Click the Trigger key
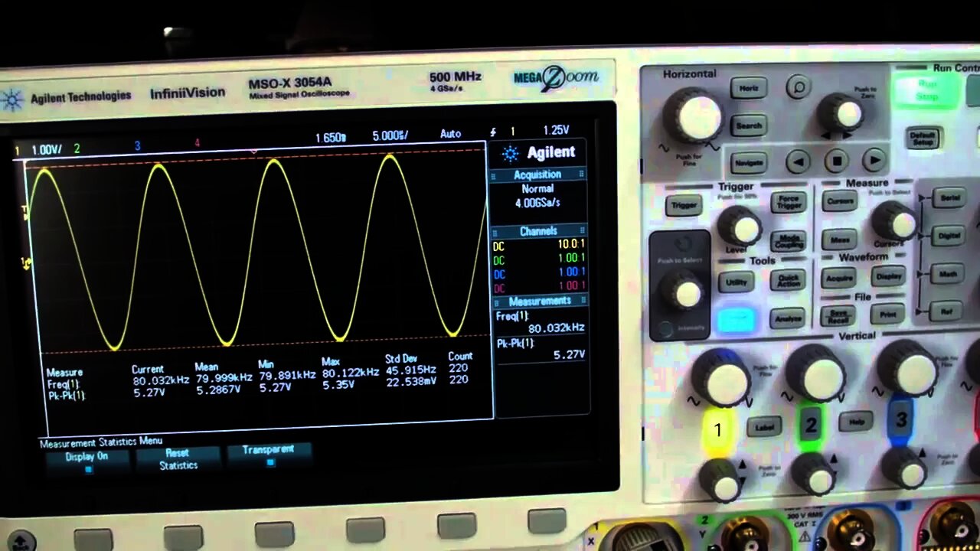The height and width of the screenshot is (551, 980). 684,205
